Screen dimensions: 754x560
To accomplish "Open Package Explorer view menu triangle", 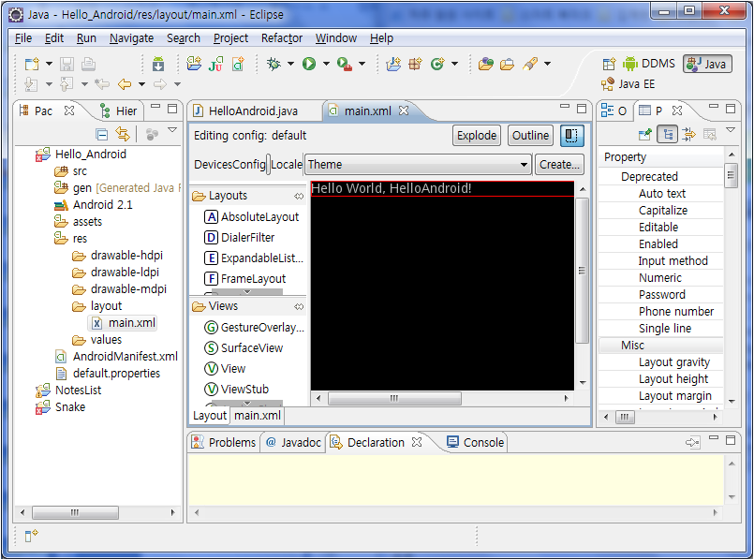I will tap(172, 130).
